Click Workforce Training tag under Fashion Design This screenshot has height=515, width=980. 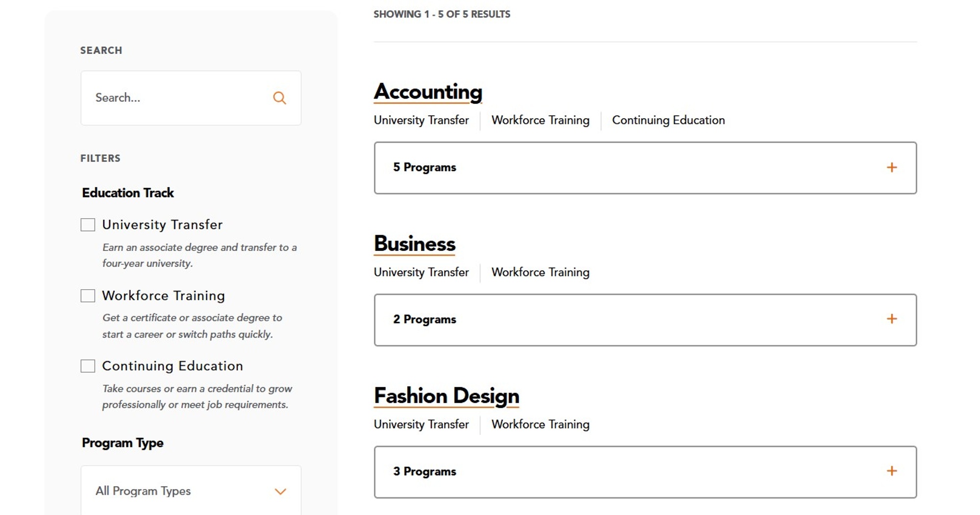coord(540,424)
